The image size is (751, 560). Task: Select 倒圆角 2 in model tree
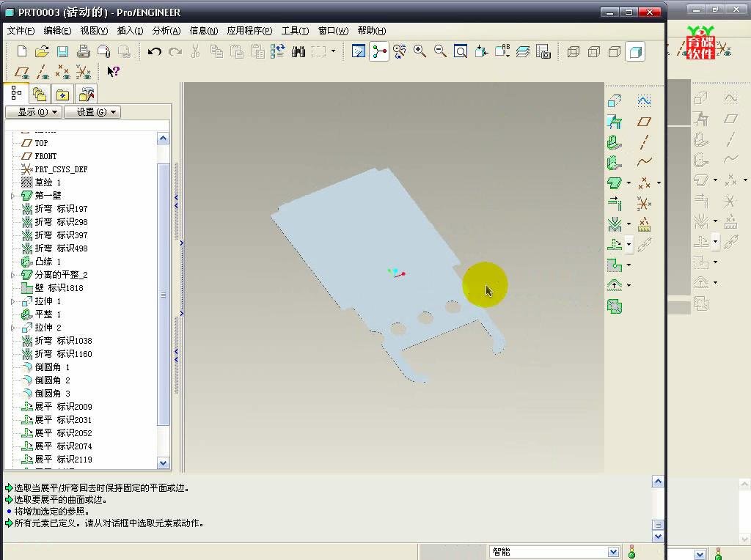click(46, 380)
